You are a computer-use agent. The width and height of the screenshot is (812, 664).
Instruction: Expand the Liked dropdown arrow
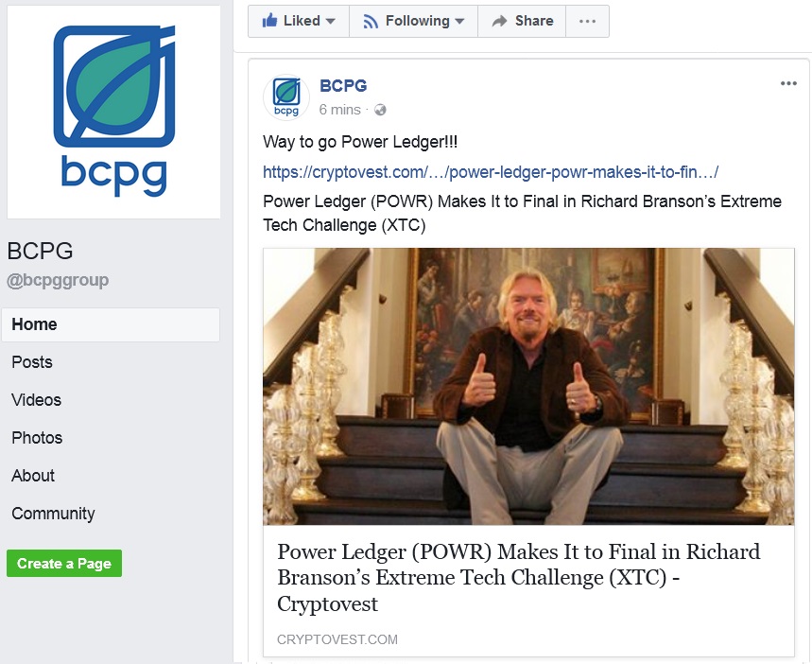point(331,21)
